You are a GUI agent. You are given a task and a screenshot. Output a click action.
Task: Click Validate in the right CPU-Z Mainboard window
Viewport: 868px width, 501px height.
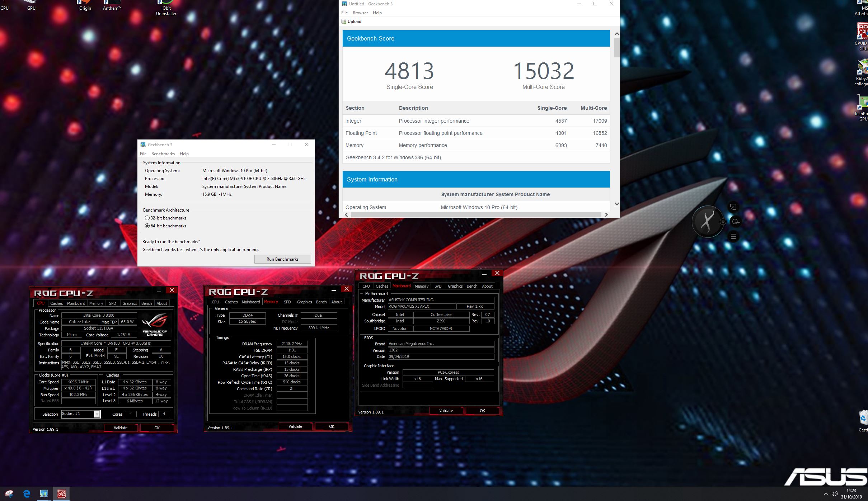(446, 411)
